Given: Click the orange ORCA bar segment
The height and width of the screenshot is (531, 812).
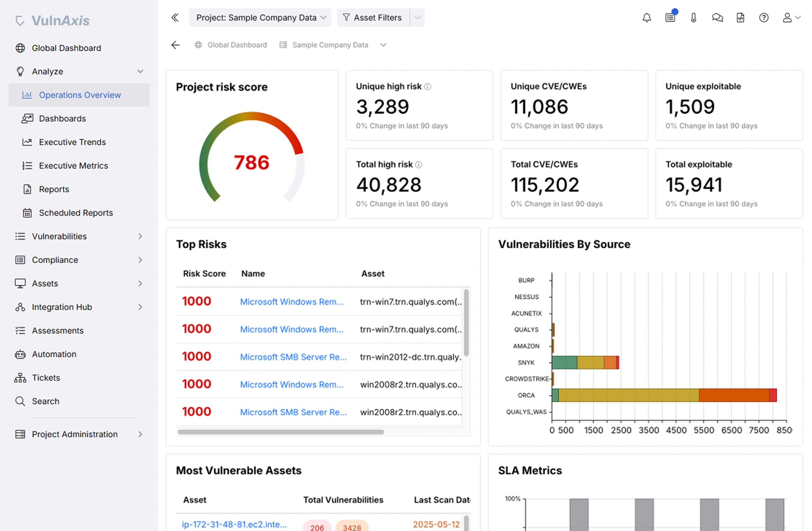Looking at the screenshot, I should point(734,395).
